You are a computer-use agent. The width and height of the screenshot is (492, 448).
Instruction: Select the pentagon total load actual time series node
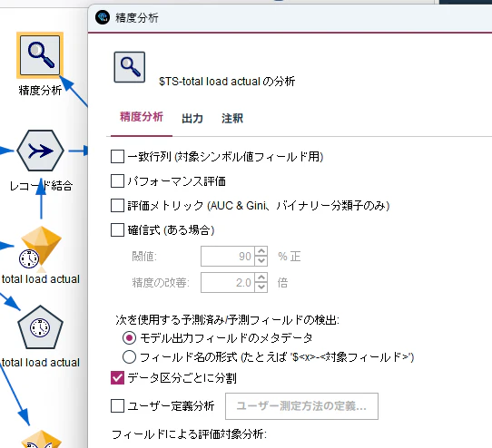tap(40, 327)
